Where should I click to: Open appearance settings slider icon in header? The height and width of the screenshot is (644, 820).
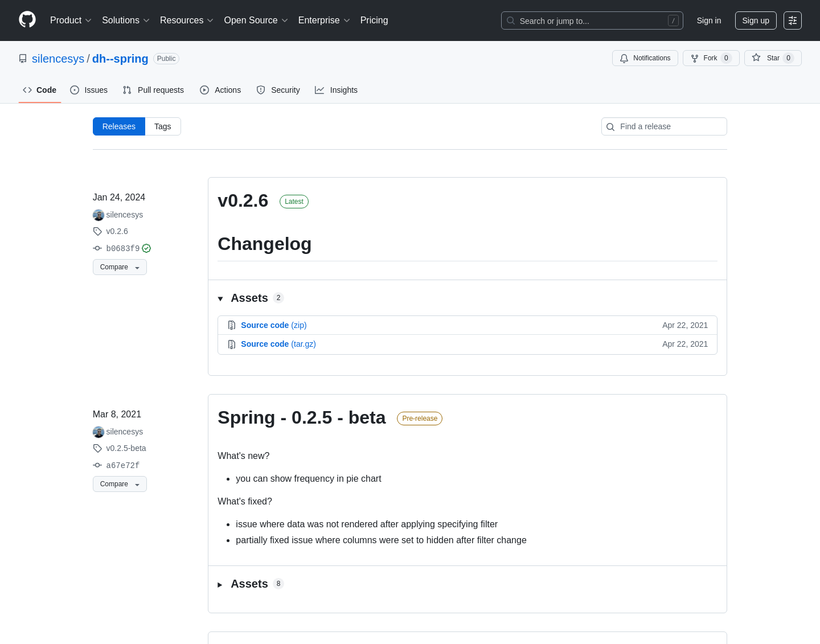[x=793, y=20]
